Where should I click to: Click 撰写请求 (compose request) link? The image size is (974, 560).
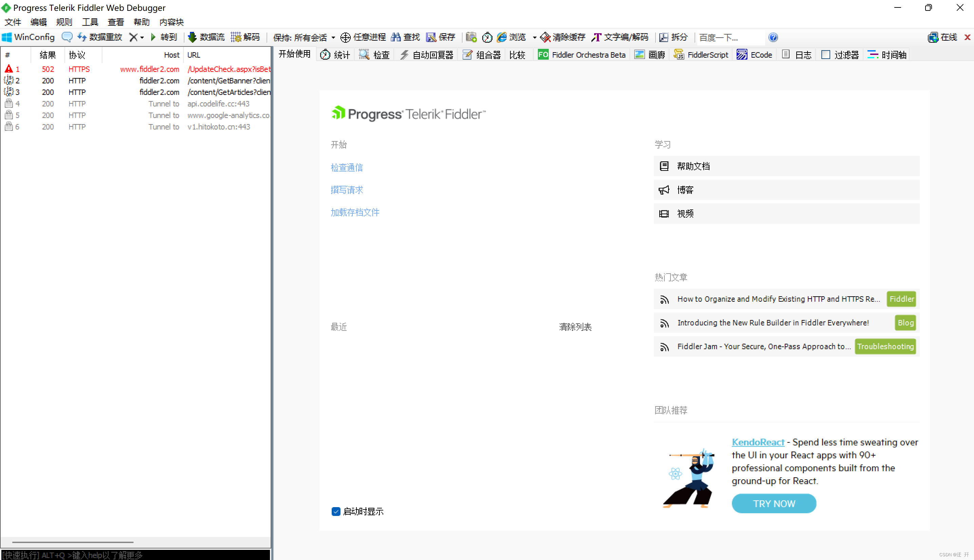click(x=347, y=190)
